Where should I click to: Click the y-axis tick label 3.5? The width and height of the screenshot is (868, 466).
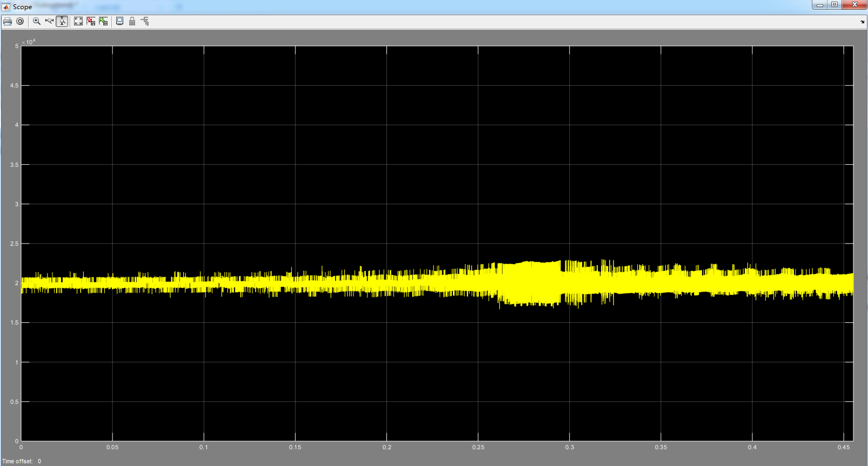click(x=14, y=165)
